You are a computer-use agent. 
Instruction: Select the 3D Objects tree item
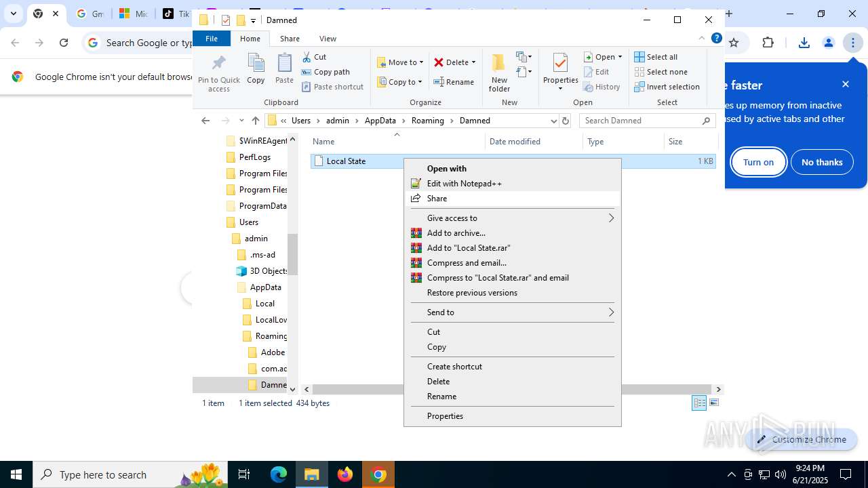[262, 271]
